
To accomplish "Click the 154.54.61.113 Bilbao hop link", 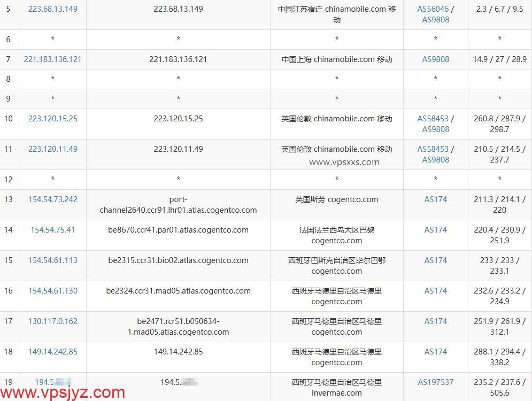I will (x=52, y=260).
